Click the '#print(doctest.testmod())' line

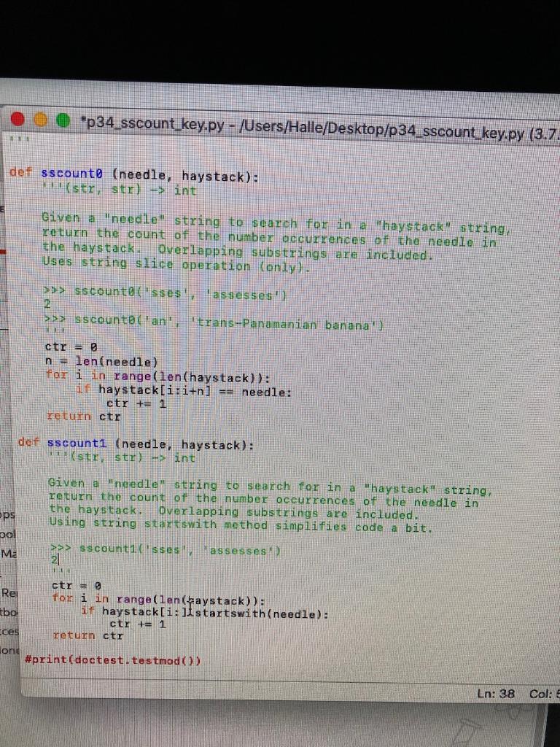(x=113, y=660)
